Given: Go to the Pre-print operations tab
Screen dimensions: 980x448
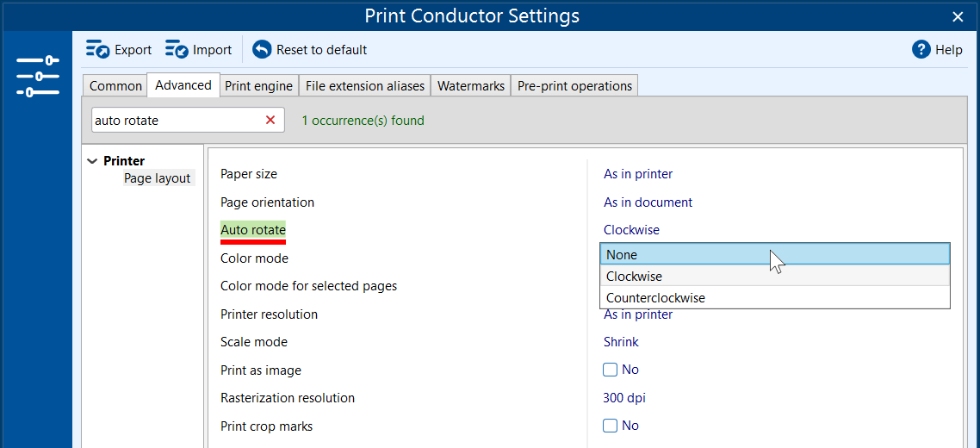Looking at the screenshot, I should 574,86.
